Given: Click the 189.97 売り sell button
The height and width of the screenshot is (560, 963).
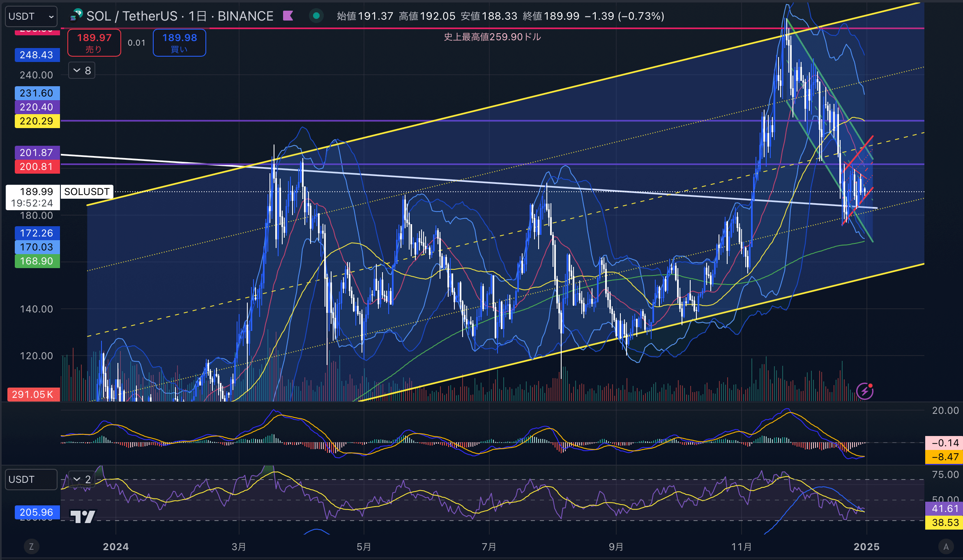Looking at the screenshot, I should coord(94,43).
